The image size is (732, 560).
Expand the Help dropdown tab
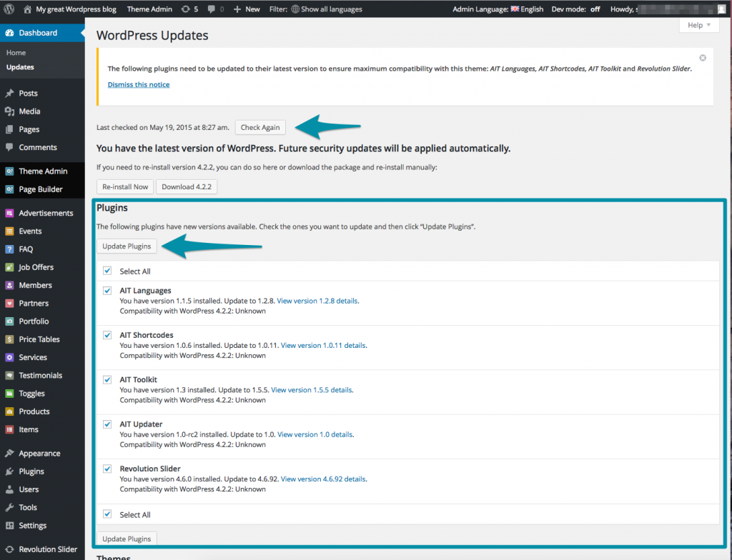[698, 25]
